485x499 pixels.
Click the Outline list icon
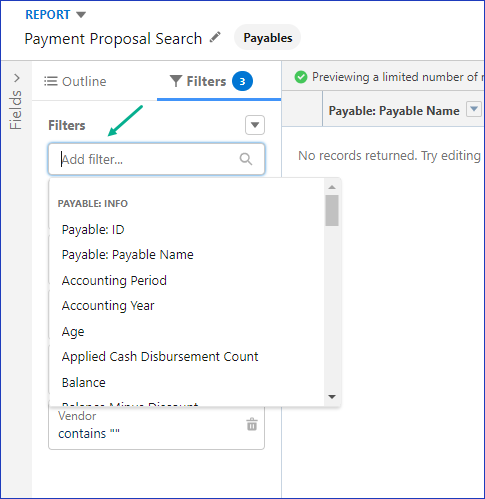tap(51, 81)
